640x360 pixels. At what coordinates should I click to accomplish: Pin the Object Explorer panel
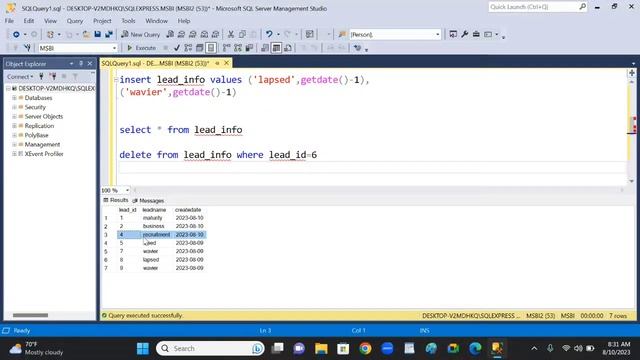(81, 64)
